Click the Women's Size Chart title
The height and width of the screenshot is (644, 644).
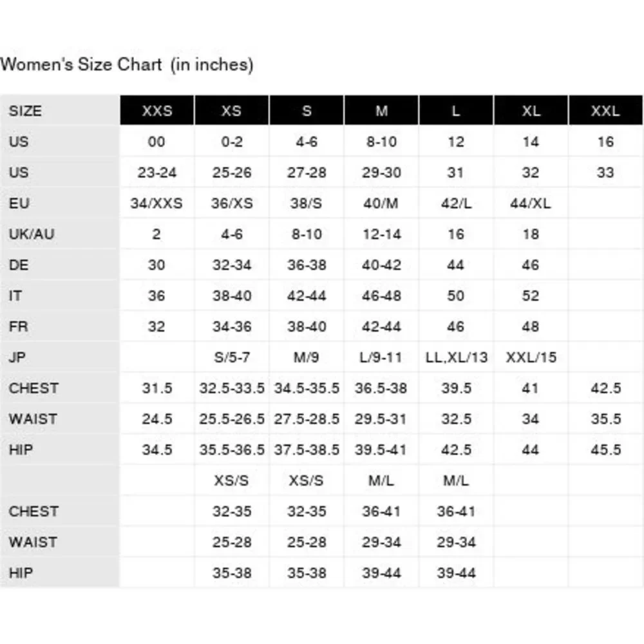(x=127, y=64)
